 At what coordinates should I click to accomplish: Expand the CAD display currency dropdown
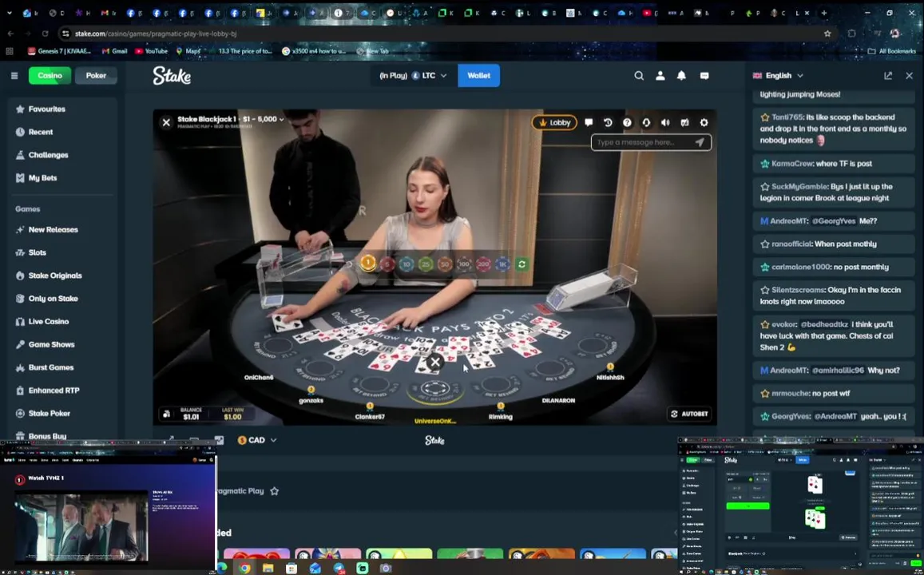(x=257, y=440)
